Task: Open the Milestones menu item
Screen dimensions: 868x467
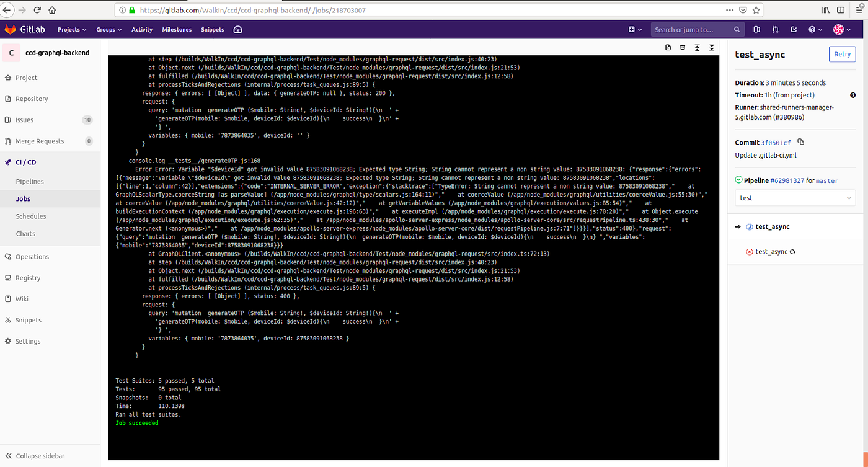Action: (177, 29)
